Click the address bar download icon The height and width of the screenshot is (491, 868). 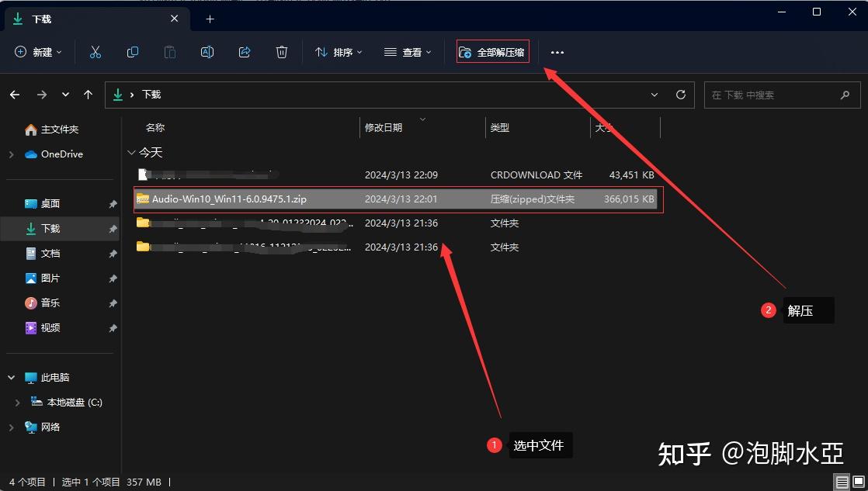point(118,95)
